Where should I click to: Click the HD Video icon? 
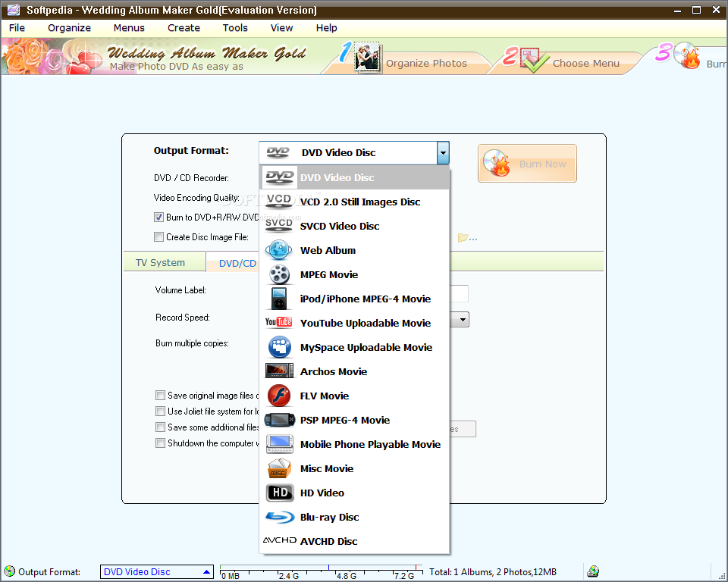(x=280, y=493)
